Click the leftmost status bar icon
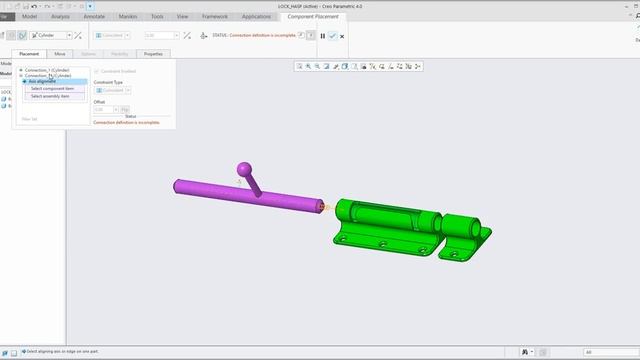The width and height of the screenshot is (640, 360). coord(4,353)
